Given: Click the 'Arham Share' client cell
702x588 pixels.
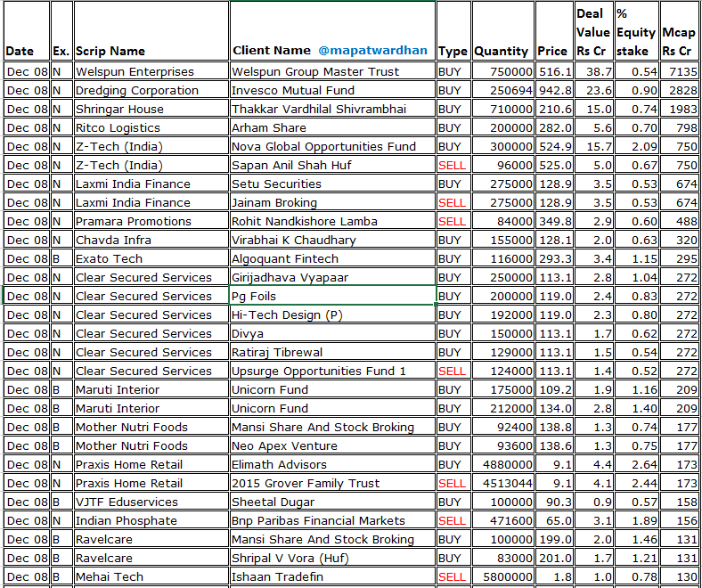Looking at the screenshot, I should [332, 128].
